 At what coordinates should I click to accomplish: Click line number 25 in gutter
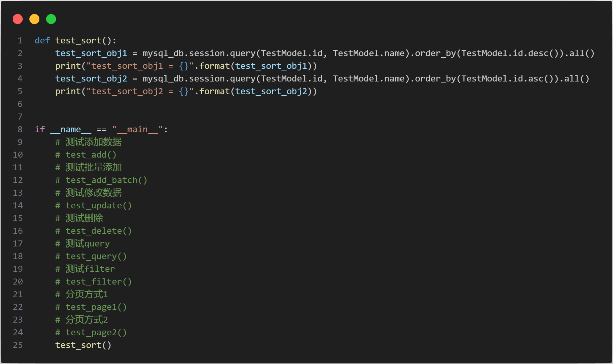point(18,345)
